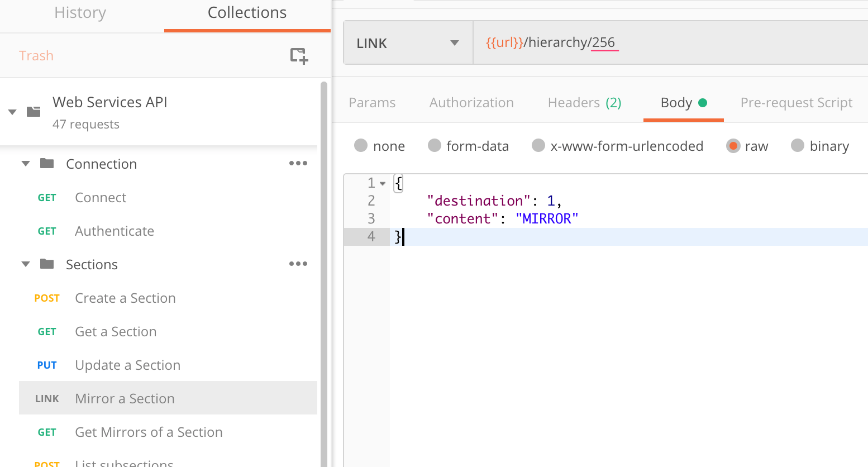
Task: Select the form-data body option
Action: click(x=435, y=146)
